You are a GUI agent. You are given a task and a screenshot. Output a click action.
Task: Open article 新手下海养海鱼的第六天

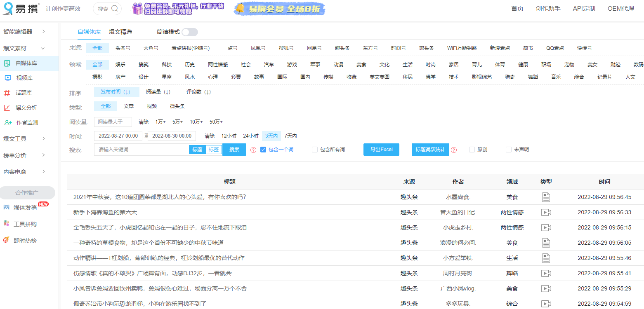tap(105, 212)
